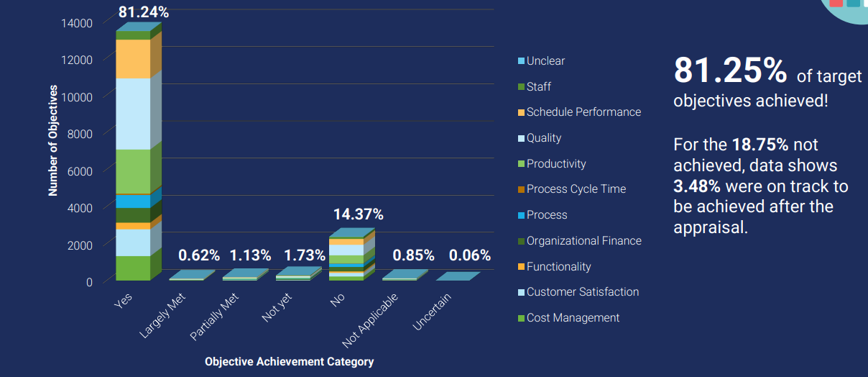Select the 81.25% headline text
Viewport: 868px width, 377px height.
pyautogui.click(x=730, y=71)
